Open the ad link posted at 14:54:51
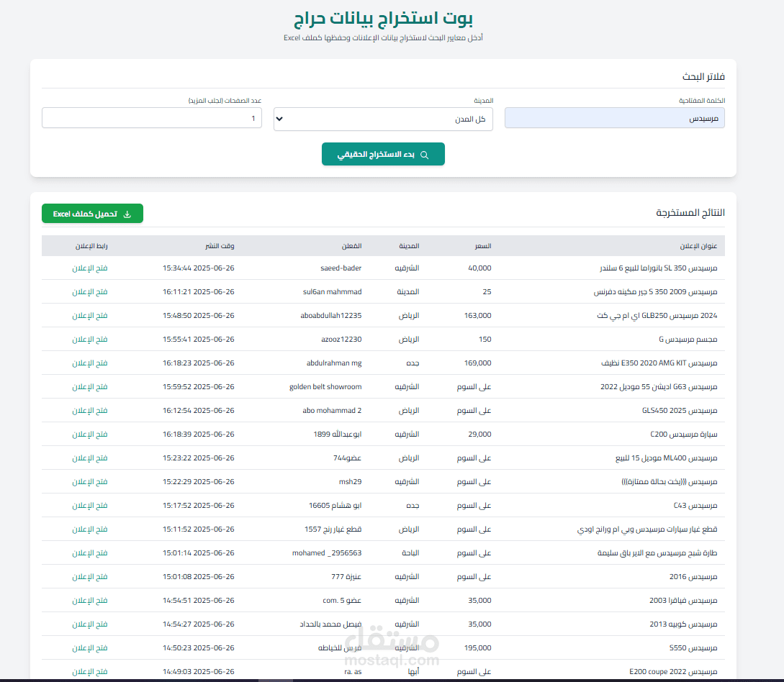784x682 pixels. 90,601
